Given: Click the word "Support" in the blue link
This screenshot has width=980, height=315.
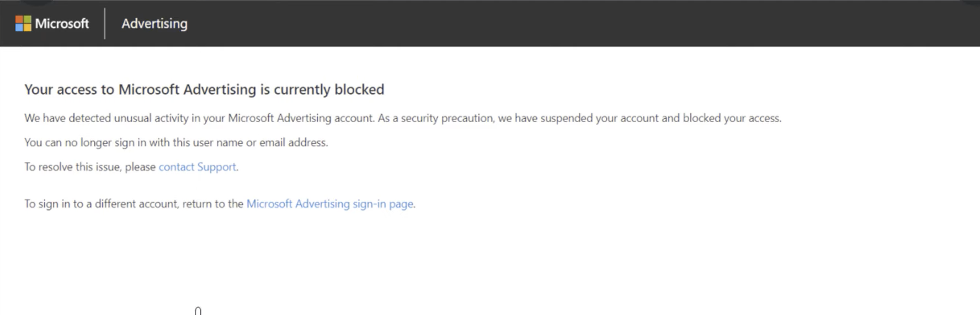Looking at the screenshot, I should tap(217, 167).
